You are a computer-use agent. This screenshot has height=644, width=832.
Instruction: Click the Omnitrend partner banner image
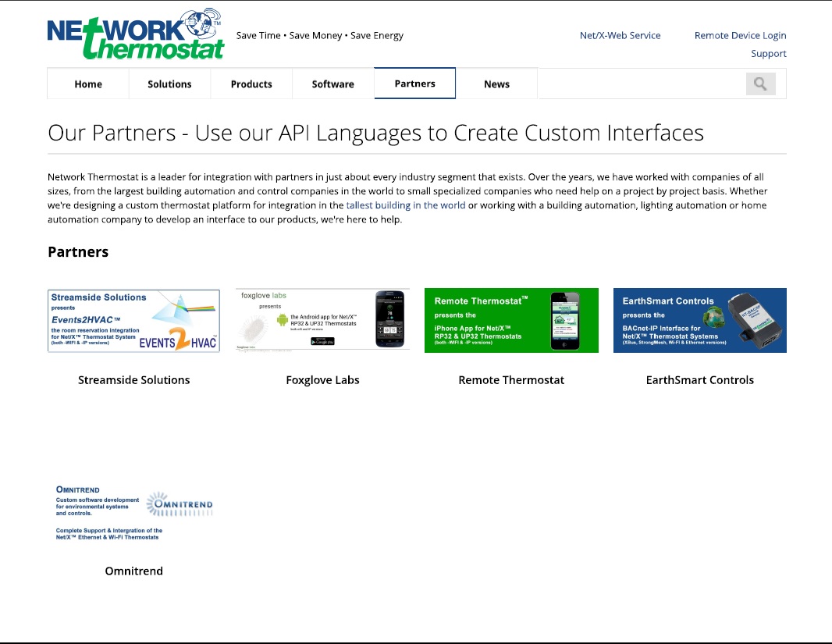pos(133,513)
